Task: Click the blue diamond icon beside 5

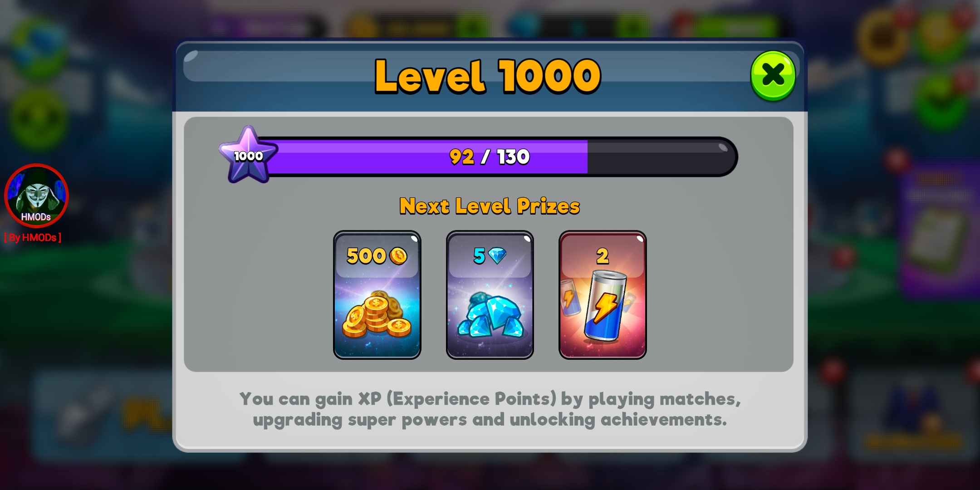Action: 497,256
